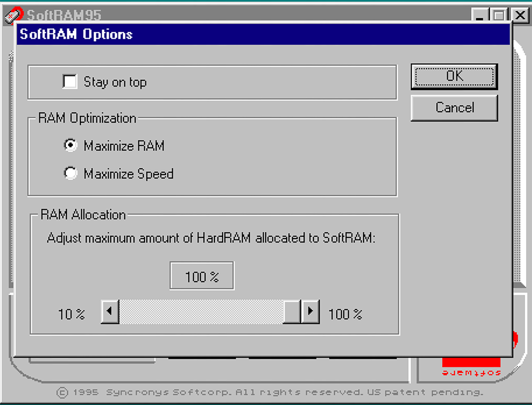Click the SoftRAM95 window title icon
Viewport: 532px width, 405px height.
tap(14, 15)
